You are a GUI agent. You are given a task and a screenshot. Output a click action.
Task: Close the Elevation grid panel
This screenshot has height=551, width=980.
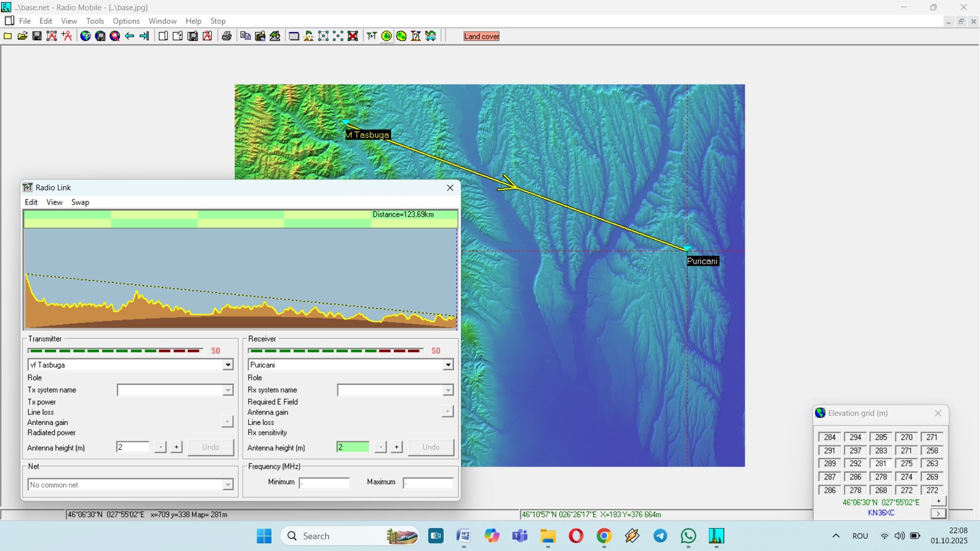(x=938, y=413)
